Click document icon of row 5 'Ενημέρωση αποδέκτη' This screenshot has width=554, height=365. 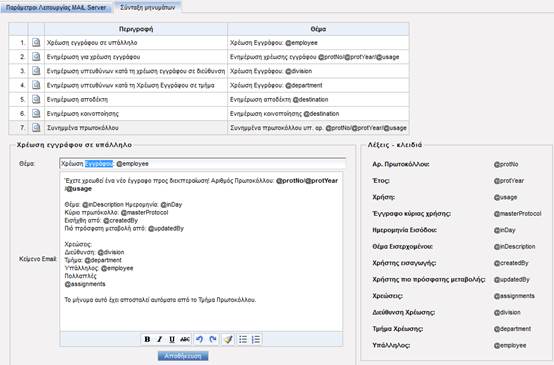(x=36, y=99)
